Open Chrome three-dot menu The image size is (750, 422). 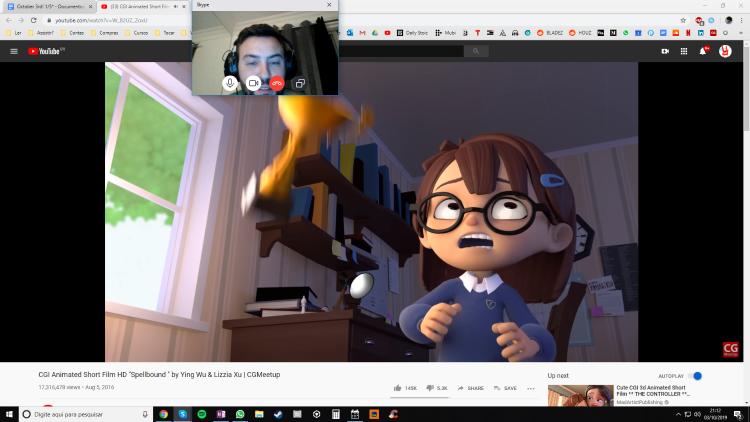tap(742, 20)
